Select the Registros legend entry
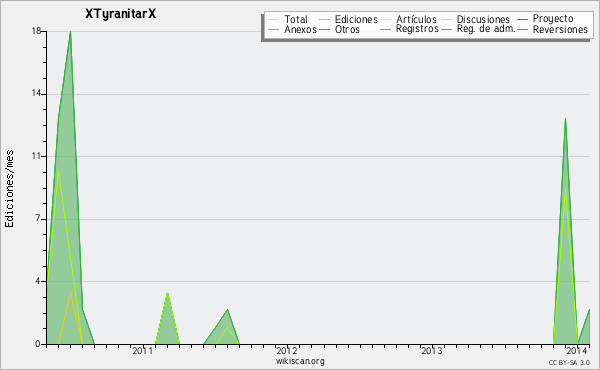Image resolution: width=600 pixels, height=370 pixels. [x=417, y=29]
